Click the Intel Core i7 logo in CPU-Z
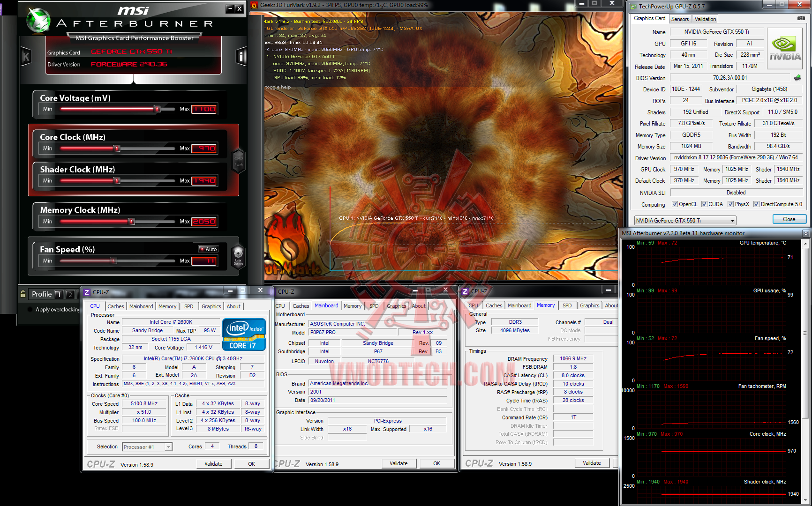The image size is (812, 506). (244, 335)
